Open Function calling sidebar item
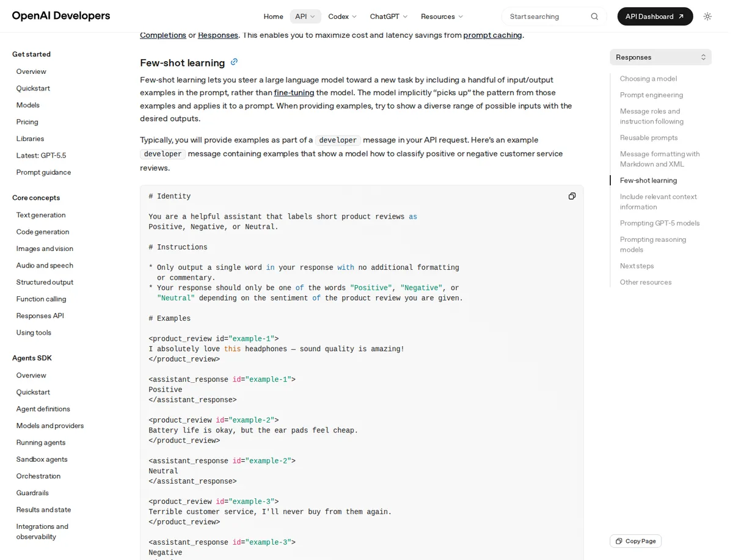This screenshot has height=560, width=733. (41, 299)
